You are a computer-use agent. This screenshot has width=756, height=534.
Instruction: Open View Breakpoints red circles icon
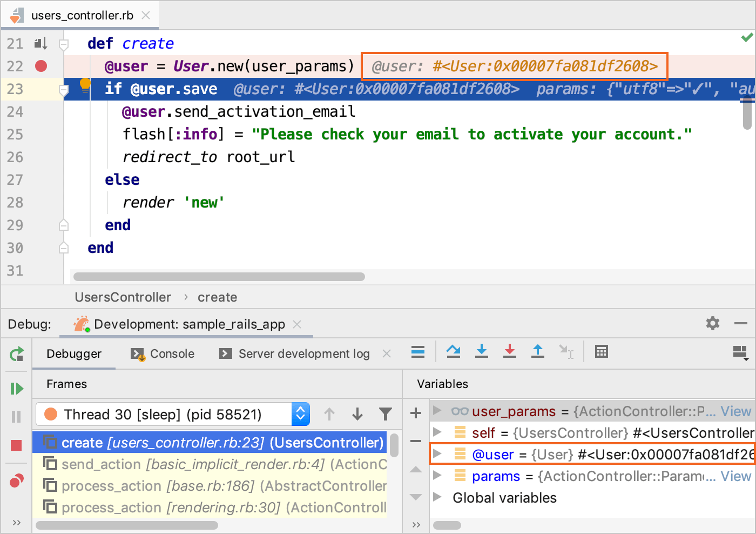pos(16,480)
